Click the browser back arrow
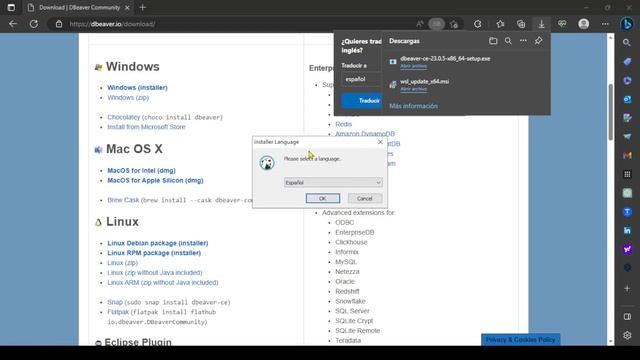640x360 pixels. [x=13, y=24]
